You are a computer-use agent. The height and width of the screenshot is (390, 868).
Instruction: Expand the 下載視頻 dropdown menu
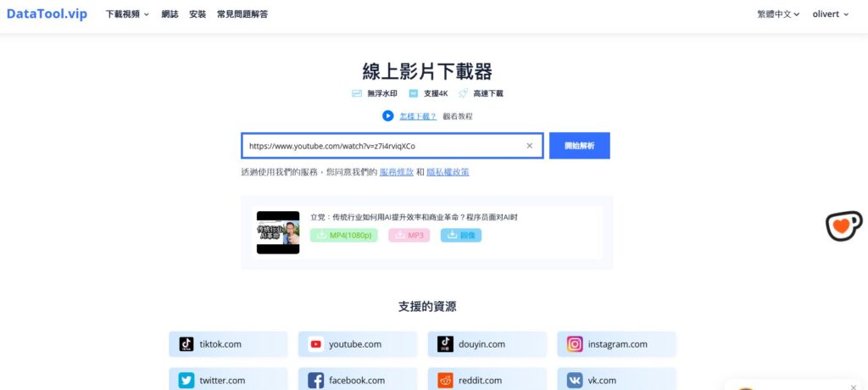tap(127, 14)
